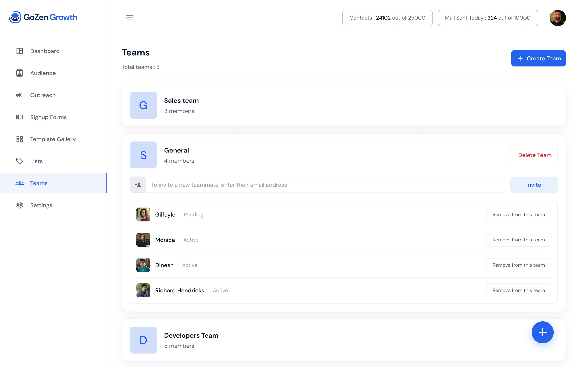The image size is (588, 367).
Task: Click the hamburger menu icon
Action: coord(130,18)
